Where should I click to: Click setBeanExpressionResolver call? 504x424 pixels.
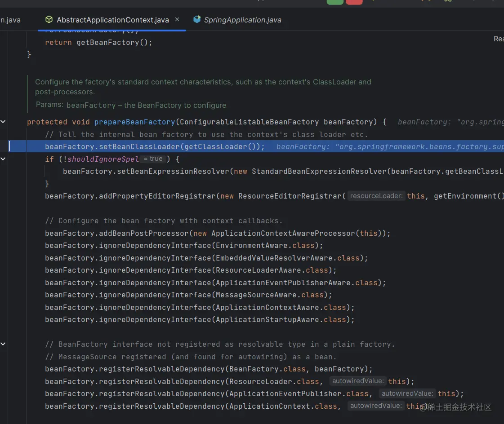[x=173, y=171]
